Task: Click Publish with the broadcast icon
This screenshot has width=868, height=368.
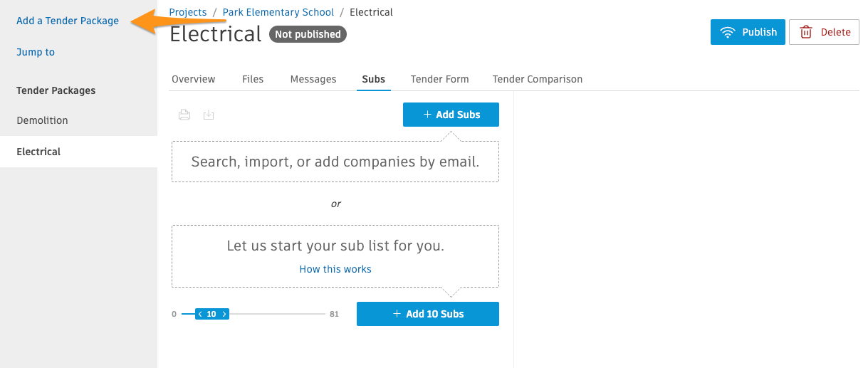Action: [748, 32]
